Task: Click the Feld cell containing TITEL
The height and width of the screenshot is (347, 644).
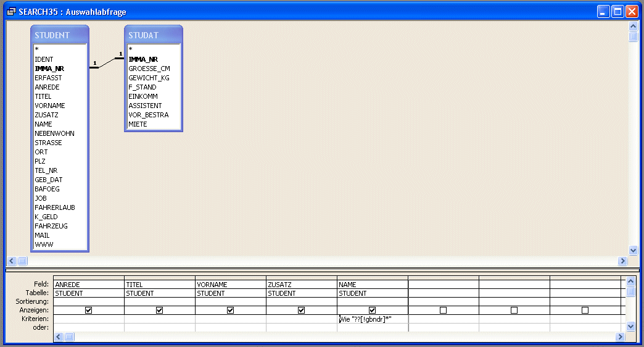Action: tap(160, 285)
